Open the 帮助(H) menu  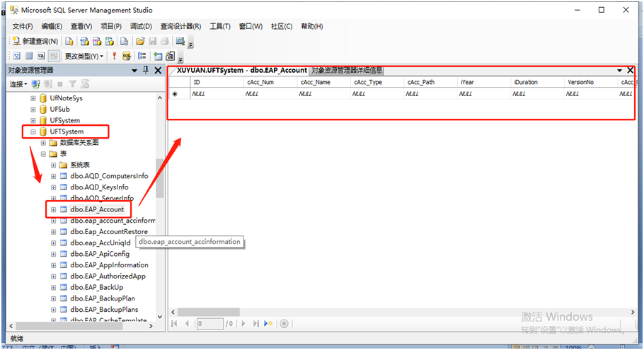pyautogui.click(x=312, y=26)
